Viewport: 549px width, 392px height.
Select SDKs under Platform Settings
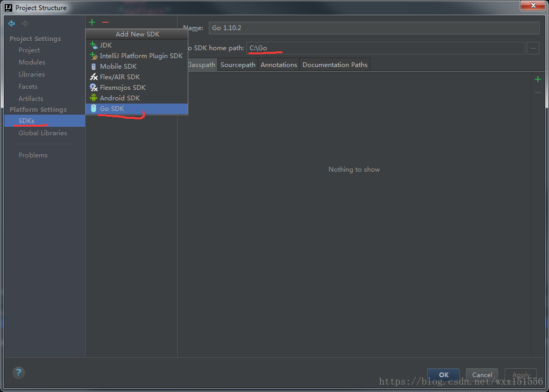coord(45,120)
